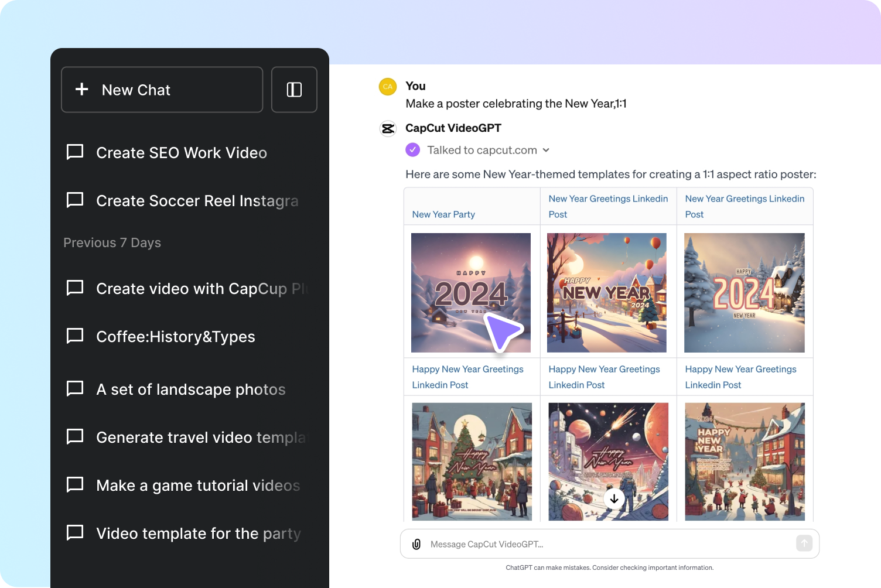Click chat icon beside Make a game tutorial
The height and width of the screenshot is (588, 881).
(75, 485)
